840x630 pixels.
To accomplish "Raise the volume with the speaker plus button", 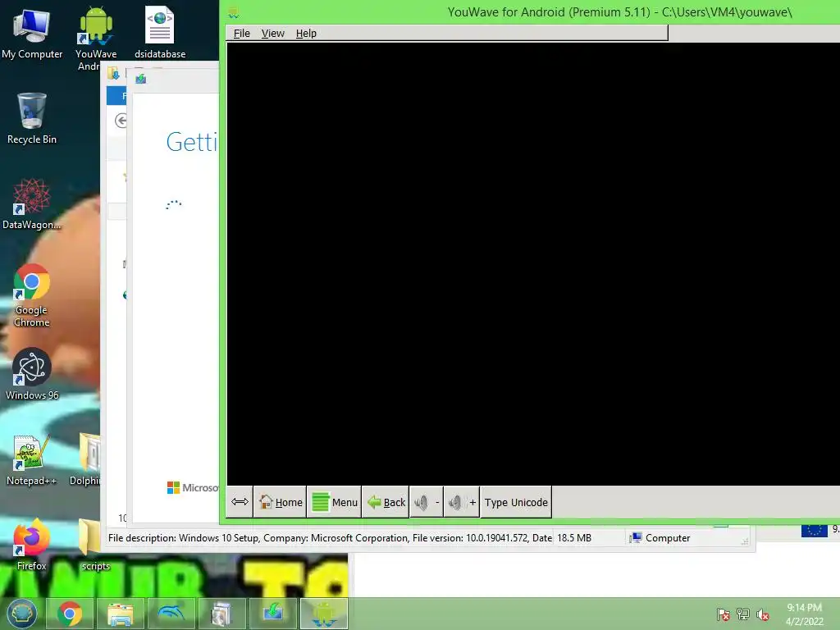I will pyautogui.click(x=461, y=502).
